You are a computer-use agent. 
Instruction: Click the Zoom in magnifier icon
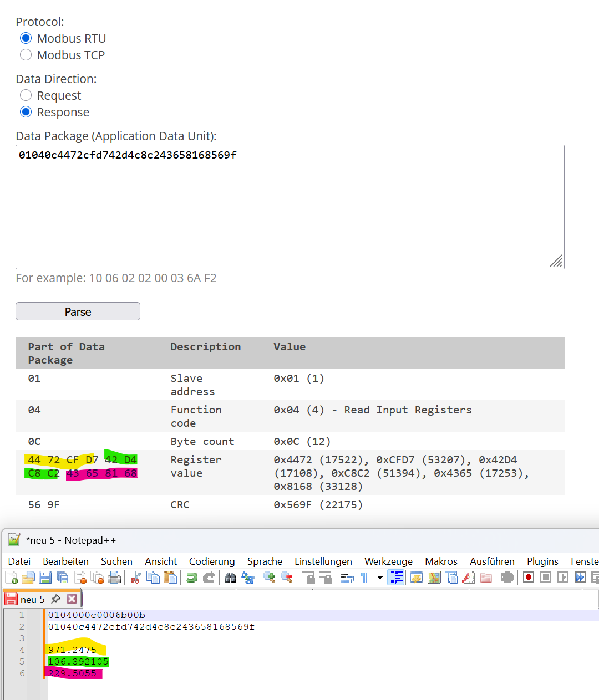pos(269,578)
